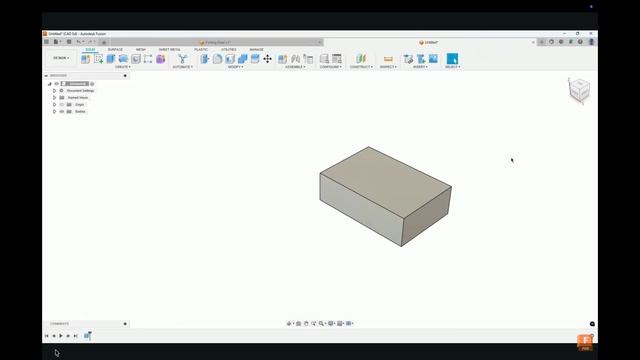Screen dimensions: 640x360
Task: Expand the Create menu dropdown
Action: click(123, 67)
